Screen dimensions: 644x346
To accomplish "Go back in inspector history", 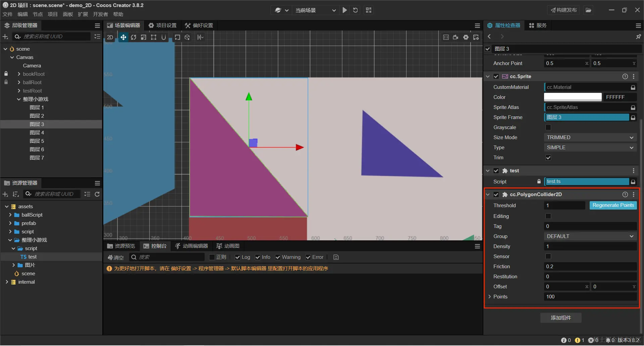I will (x=489, y=36).
